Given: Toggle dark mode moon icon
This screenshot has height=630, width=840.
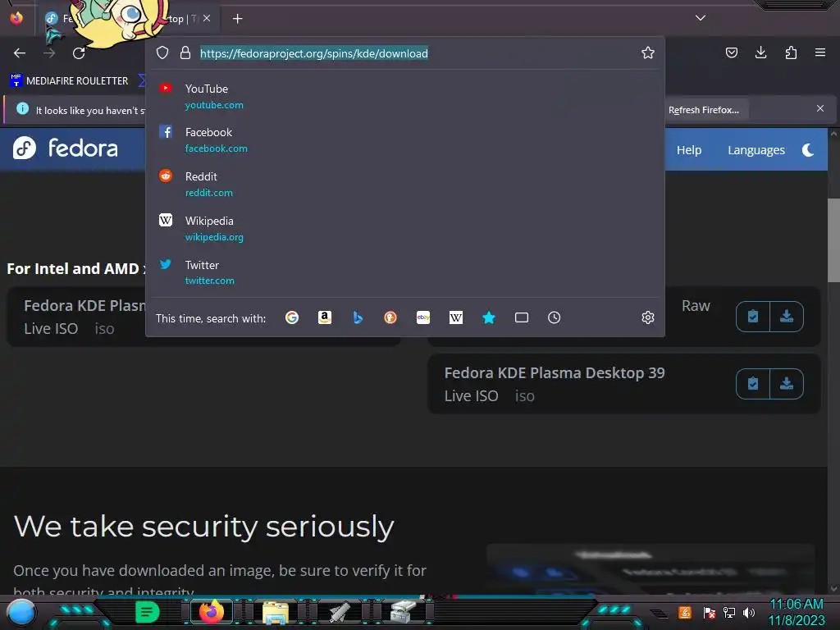Looking at the screenshot, I should click(x=808, y=150).
